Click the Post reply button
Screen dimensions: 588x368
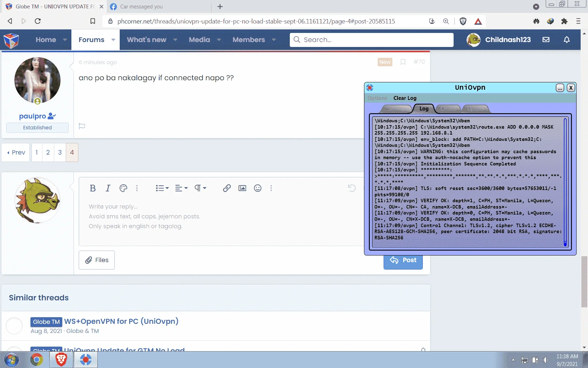coord(403,260)
